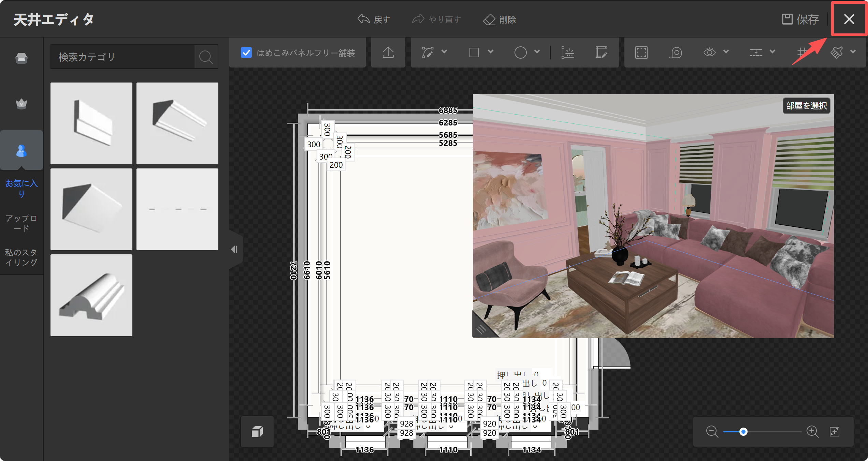868x461 pixels.
Task: Switch to the 3D cube view
Action: [257, 432]
